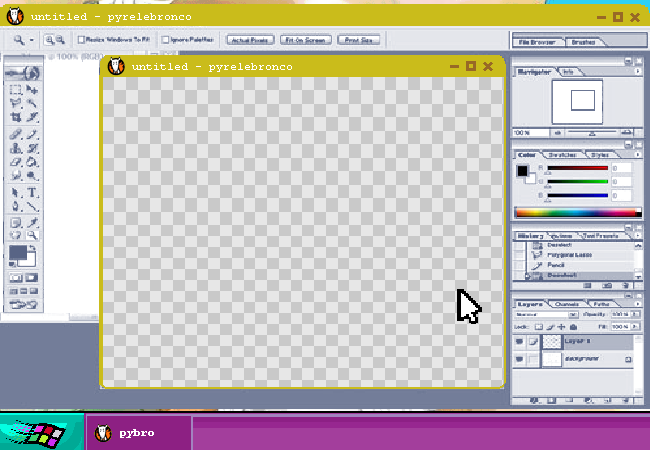This screenshot has width=650, height=450.
Task: Click the Fit On Screen button
Action: tap(304, 40)
